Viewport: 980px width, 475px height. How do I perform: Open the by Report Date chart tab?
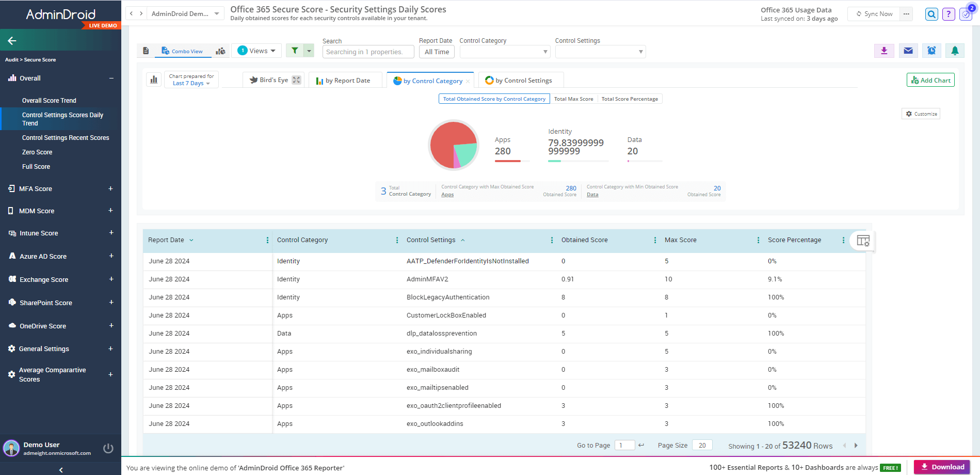point(343,81)
